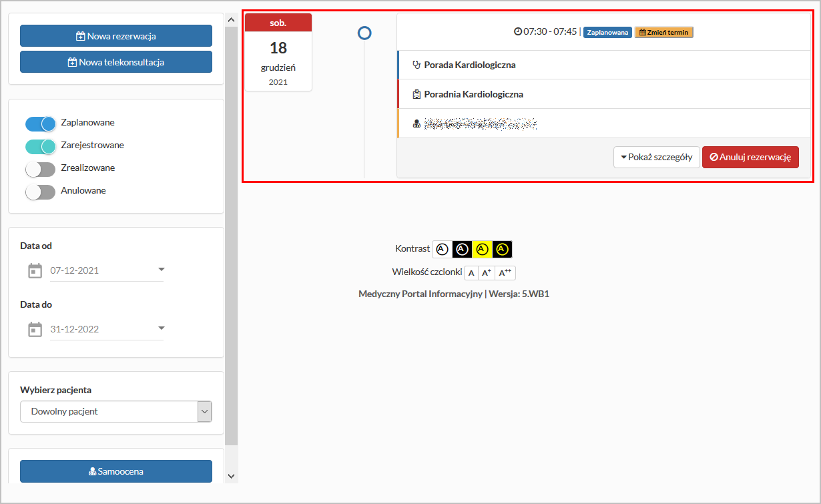Set medium font size A+

pyautogui.click(x=487, y=273)
